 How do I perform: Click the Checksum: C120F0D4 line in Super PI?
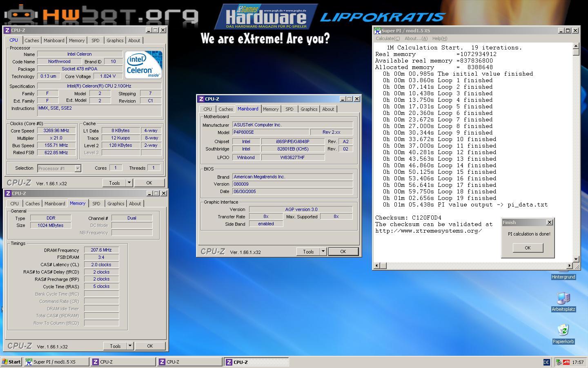point(408,218)
